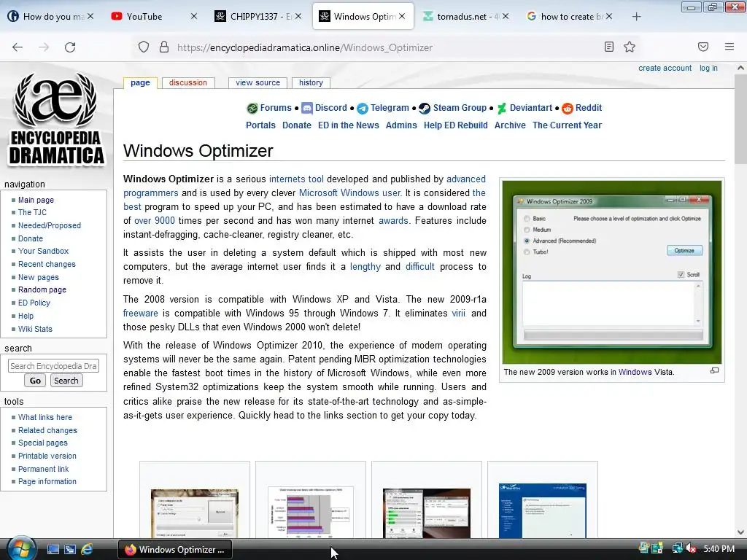
Task: Open the bar chart gallery thumbnail
Action: pyautogui.click(x=311, y=512)
